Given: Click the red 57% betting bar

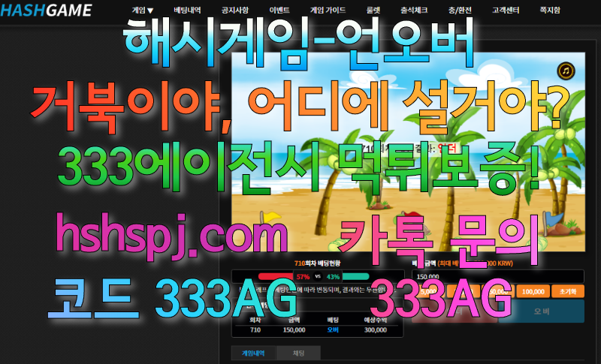Looking at the screenshot, I should [x=276, y=277].
